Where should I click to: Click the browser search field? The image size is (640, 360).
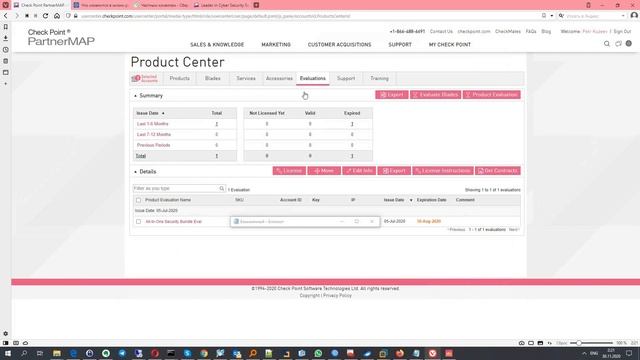pos(592,16)
